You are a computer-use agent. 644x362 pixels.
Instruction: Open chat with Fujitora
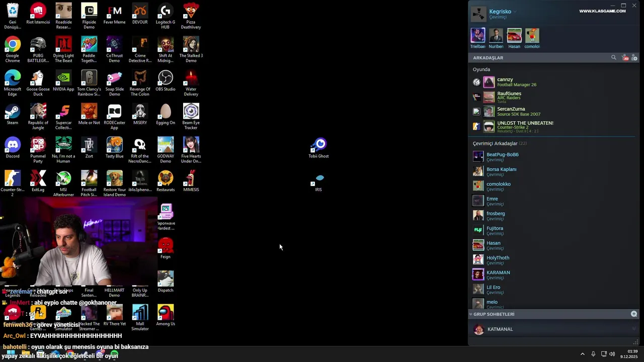point(553,230)
